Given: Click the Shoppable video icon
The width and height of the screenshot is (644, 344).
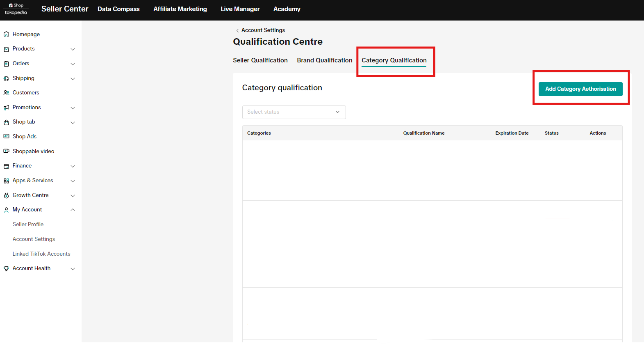Looking at the screenshot, I should [6, 151].
